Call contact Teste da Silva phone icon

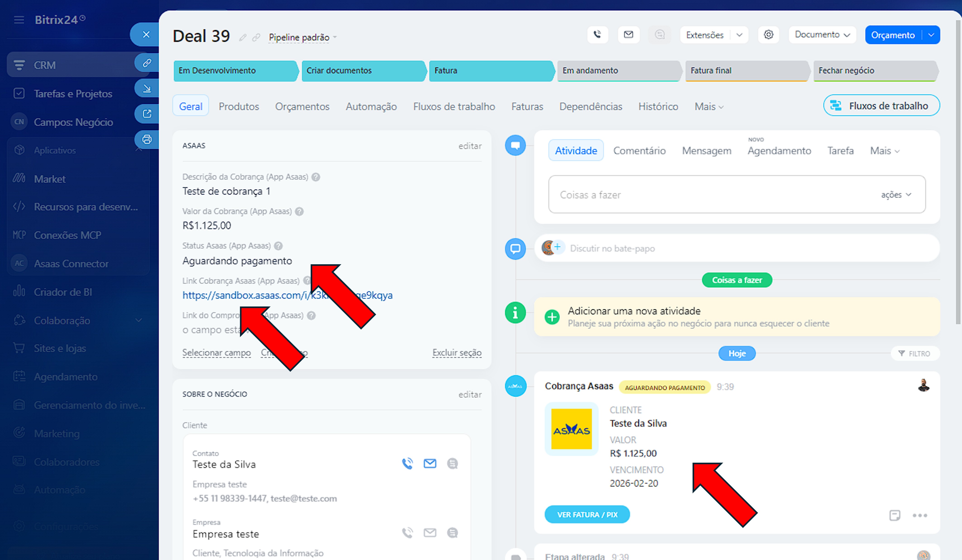[407, 463]
